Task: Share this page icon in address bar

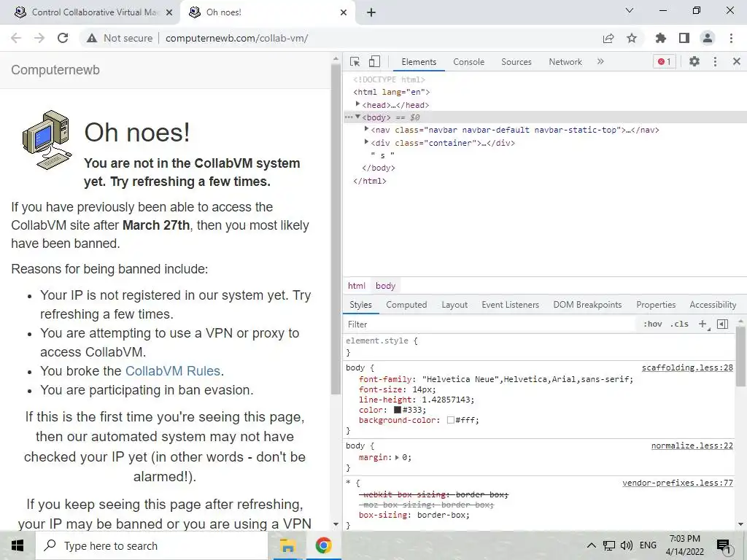Action: pos(608,38)
